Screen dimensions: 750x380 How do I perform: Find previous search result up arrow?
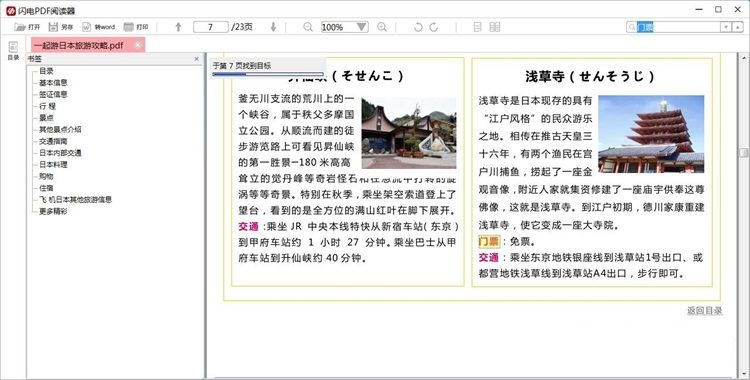coord(739,27)
